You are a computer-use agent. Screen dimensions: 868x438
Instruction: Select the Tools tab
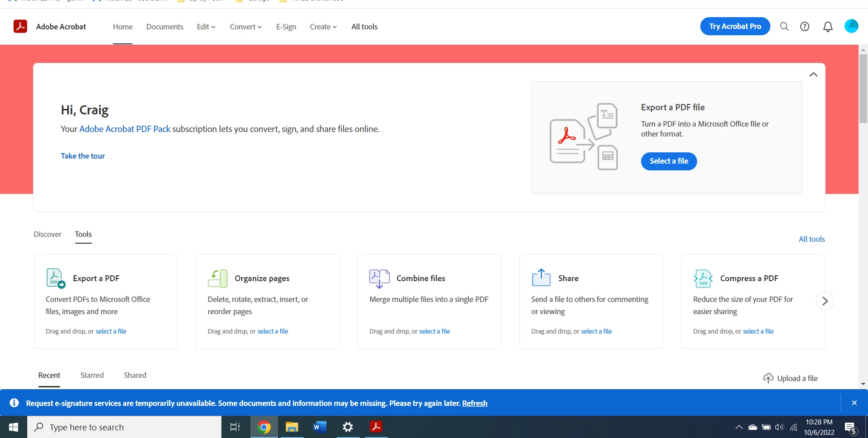pyautogui.click(x=83, y=234)
